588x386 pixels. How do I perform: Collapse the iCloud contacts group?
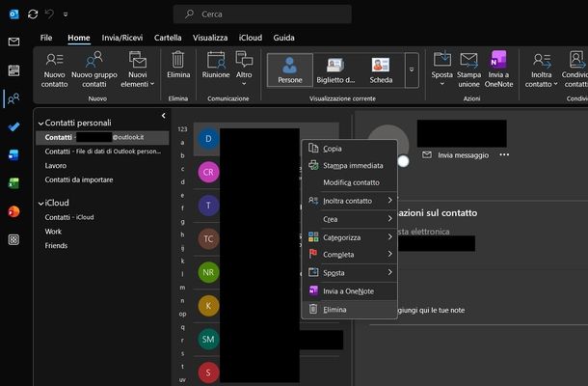click(40, 204)
